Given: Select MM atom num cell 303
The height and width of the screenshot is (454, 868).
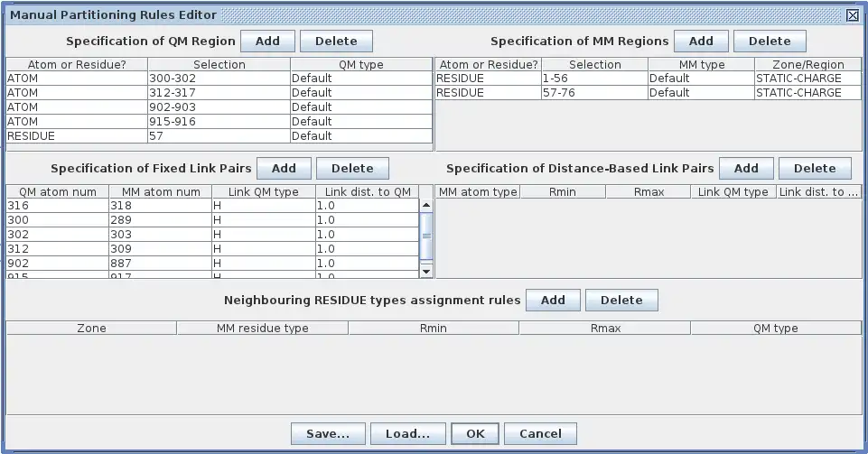Looking at the screenshot, I should [x=161, y=234].
